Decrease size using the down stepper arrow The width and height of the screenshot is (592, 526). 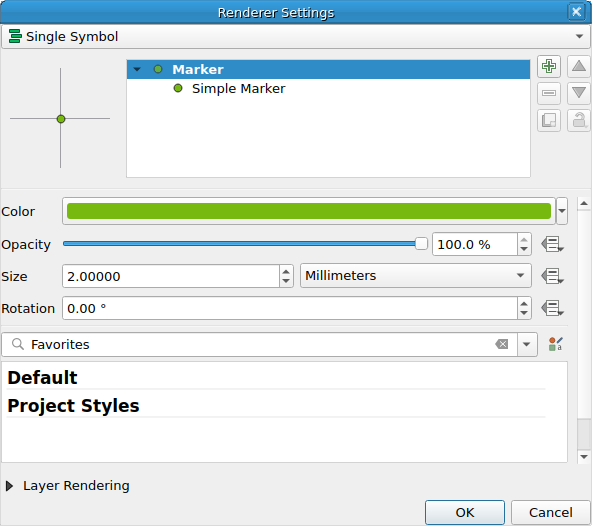pyautogui.click(x=286, y=281)
